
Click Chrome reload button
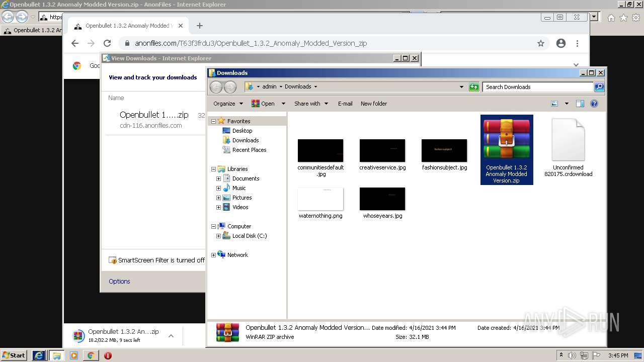[107, 43]
